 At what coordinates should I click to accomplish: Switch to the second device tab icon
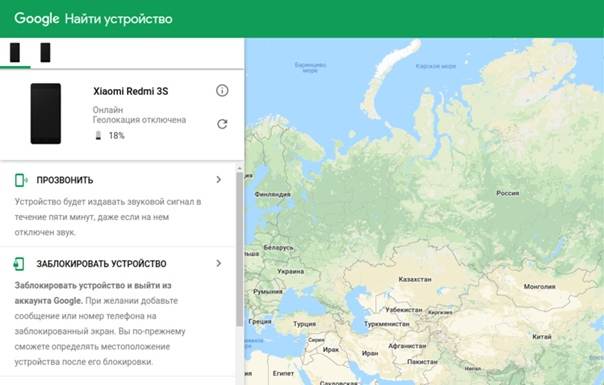tap(45, 52)
